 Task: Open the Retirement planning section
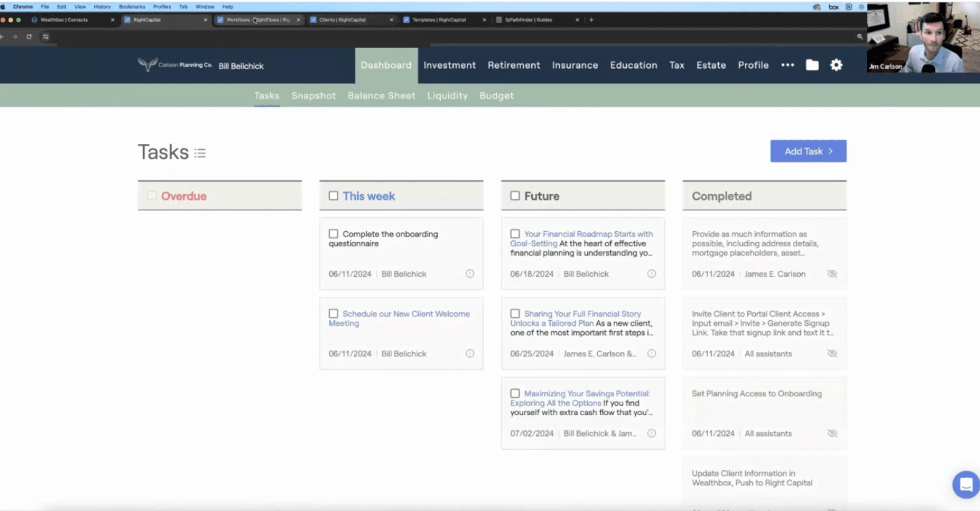pos(514,65)
